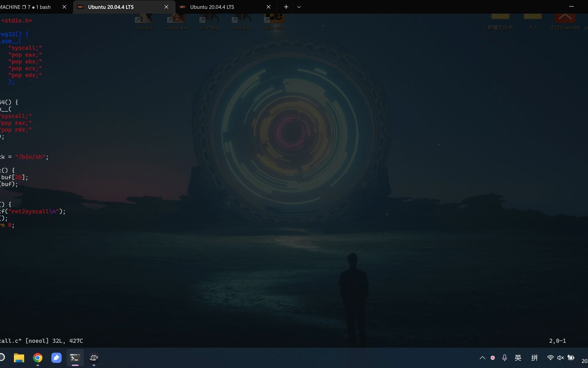Place cursor on "pop eax;" line
This screenshot has height=368, width=588.
(25, 55)
